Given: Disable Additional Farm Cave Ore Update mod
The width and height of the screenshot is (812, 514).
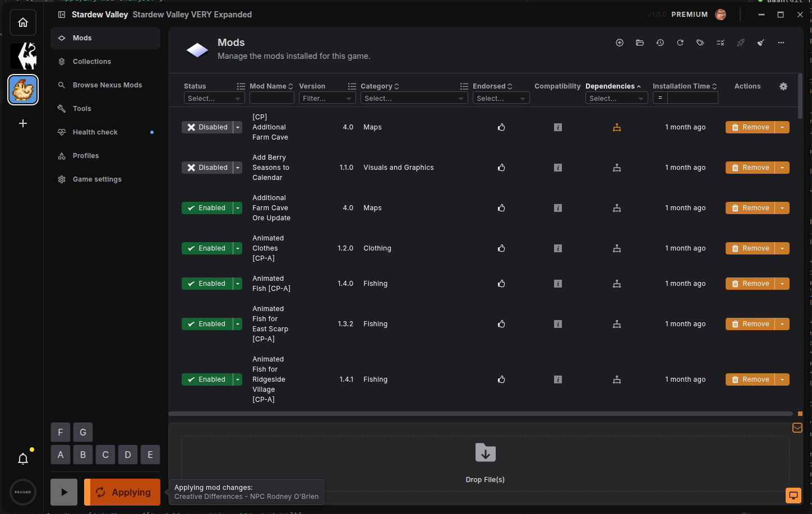Looking at the screenshot, I should pos(207,208).
